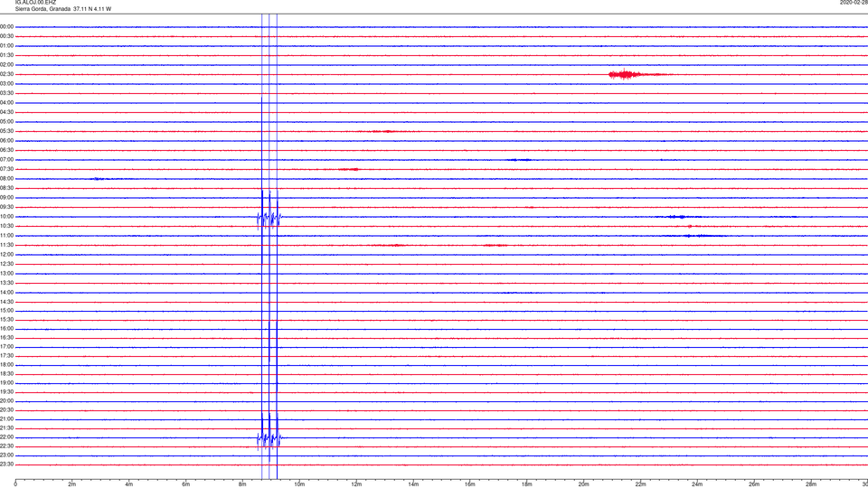Select the 02:00 trace time label
The width and height of the screenshot is (868, 488).
[x=6, y=64]
